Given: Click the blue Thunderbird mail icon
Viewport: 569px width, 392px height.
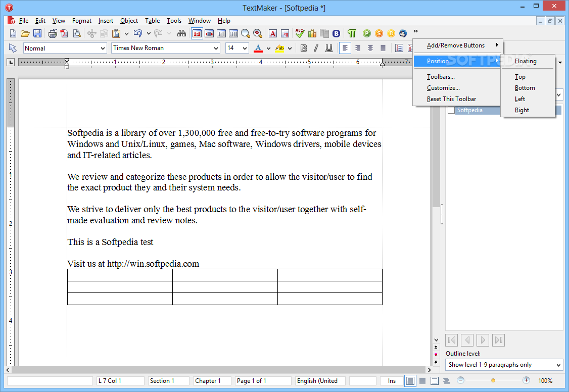Looking at the screenshot, I should point(403,34).
